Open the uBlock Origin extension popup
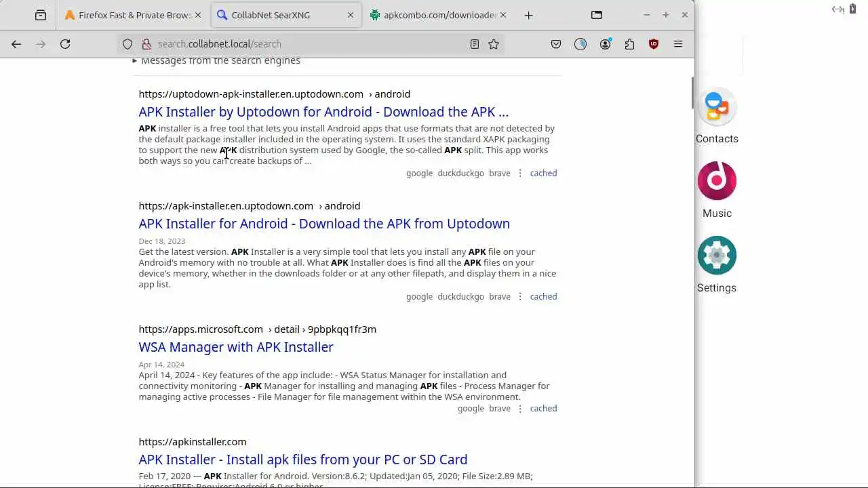 click(x=654, y=44)
